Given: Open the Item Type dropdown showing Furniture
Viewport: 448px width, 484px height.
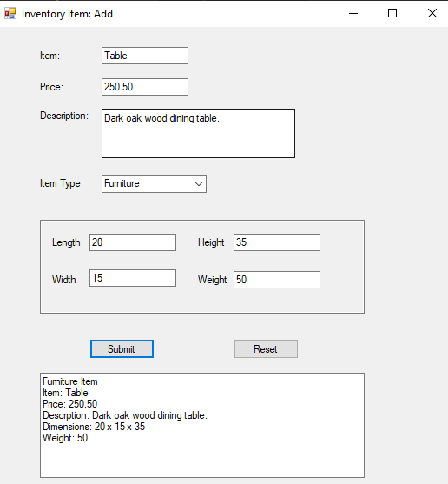Looking at the screenshot, I should [x=154, y=183].
